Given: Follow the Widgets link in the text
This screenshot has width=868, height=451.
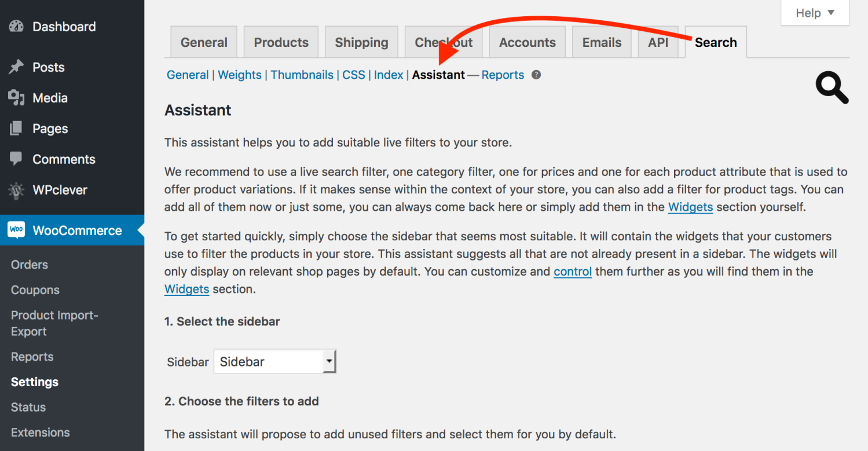Looking at the screenshot, I should [690, 207].
